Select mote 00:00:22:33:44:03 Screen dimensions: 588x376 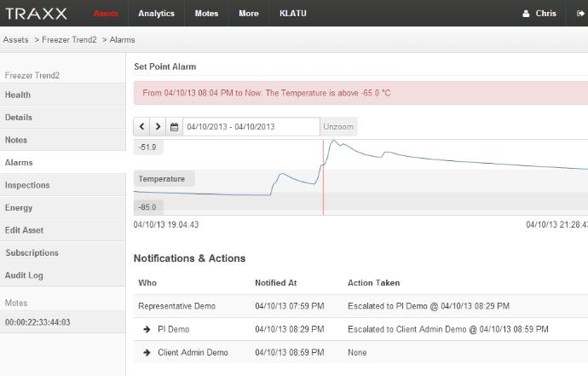37,322
